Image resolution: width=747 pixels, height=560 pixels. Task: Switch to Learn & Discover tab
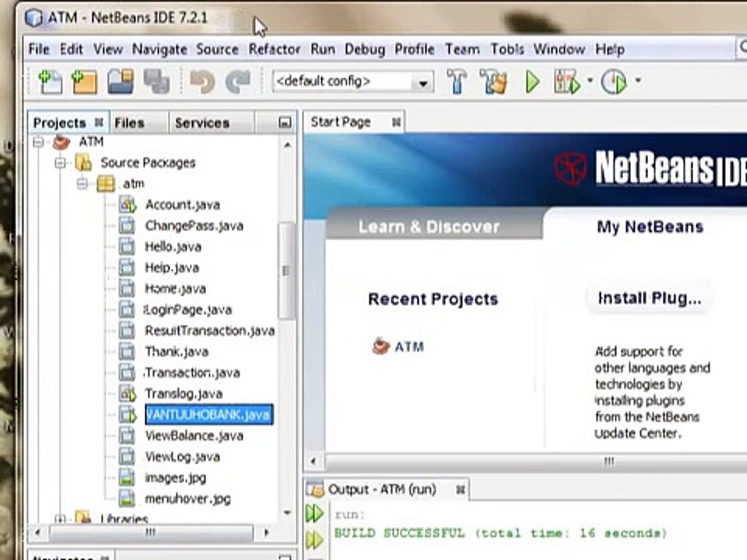(429, 227)
